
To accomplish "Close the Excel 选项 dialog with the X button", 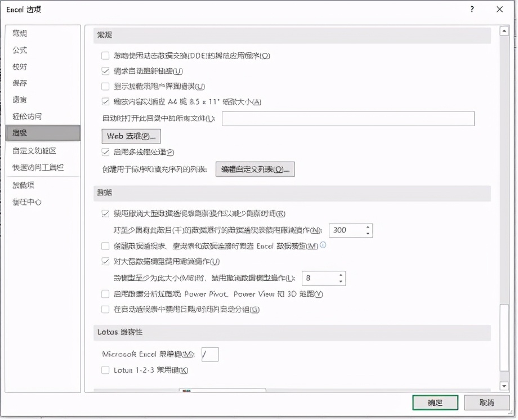I will (499, 9).
